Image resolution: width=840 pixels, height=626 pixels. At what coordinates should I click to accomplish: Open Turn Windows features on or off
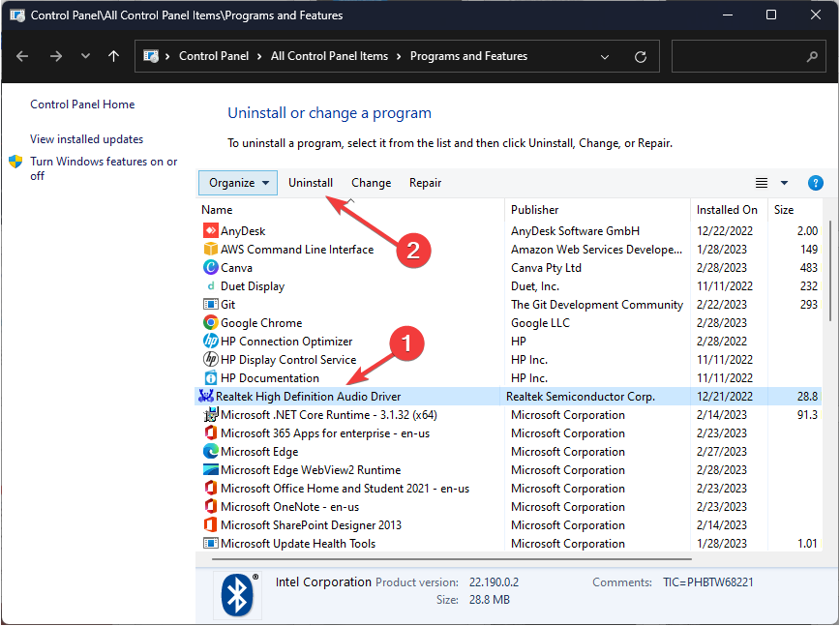point(104,168)
